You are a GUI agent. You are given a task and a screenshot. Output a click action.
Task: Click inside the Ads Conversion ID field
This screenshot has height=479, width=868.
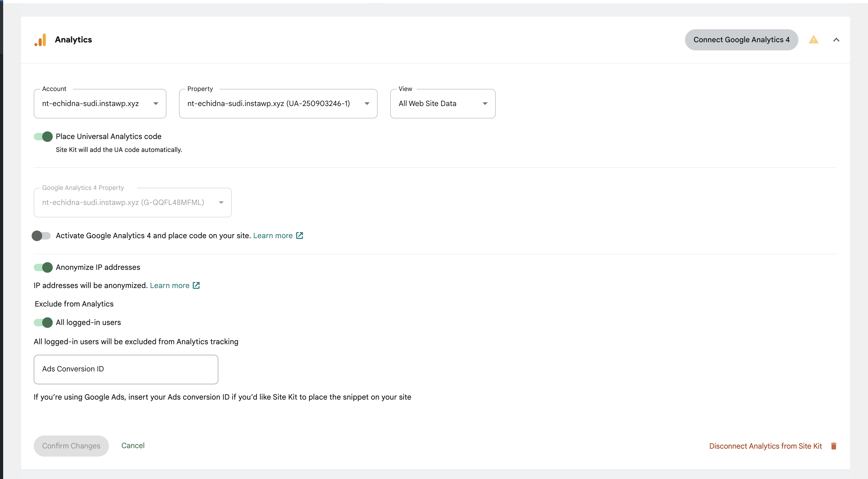[126, 369]
